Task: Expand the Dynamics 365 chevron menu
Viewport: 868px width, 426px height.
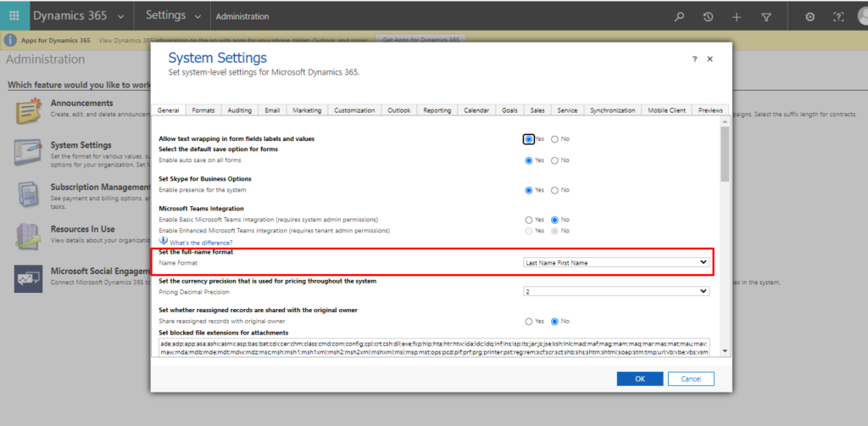Action: tap(121, 17)
